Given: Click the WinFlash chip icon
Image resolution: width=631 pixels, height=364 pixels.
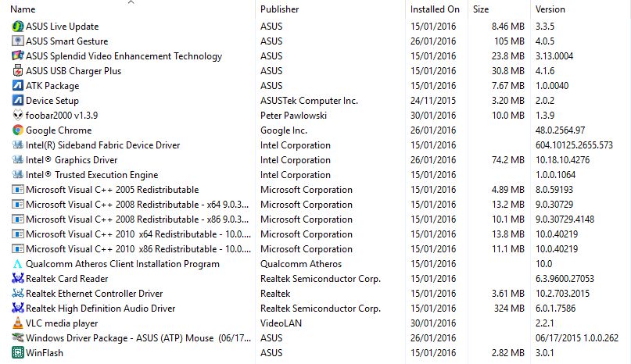Looking at the screenshot, I should tap(18, 353).
